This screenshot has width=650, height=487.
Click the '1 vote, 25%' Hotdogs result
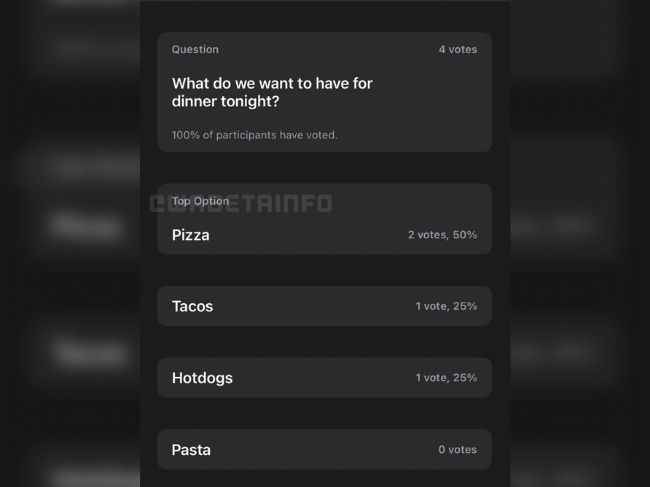pos(446,378)
